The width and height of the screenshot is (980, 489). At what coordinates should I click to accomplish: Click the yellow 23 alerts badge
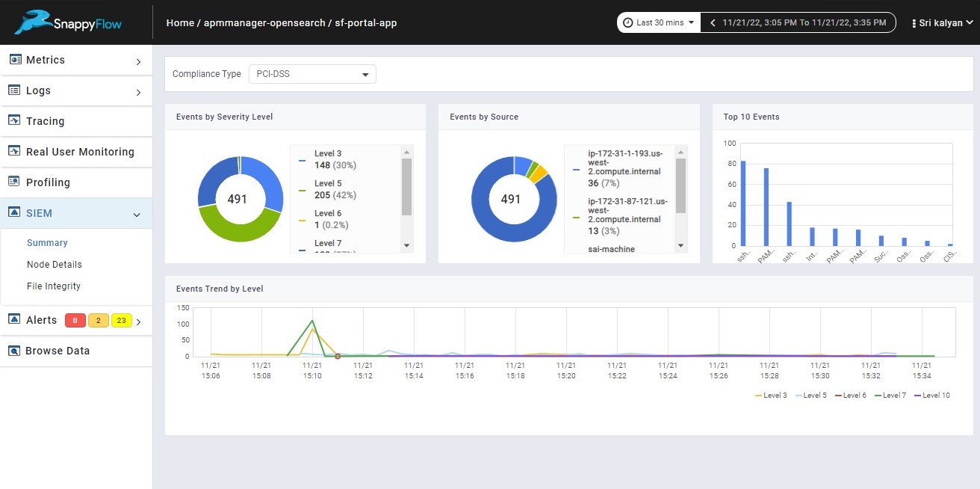pyautogui.click(x=121, y=321)
